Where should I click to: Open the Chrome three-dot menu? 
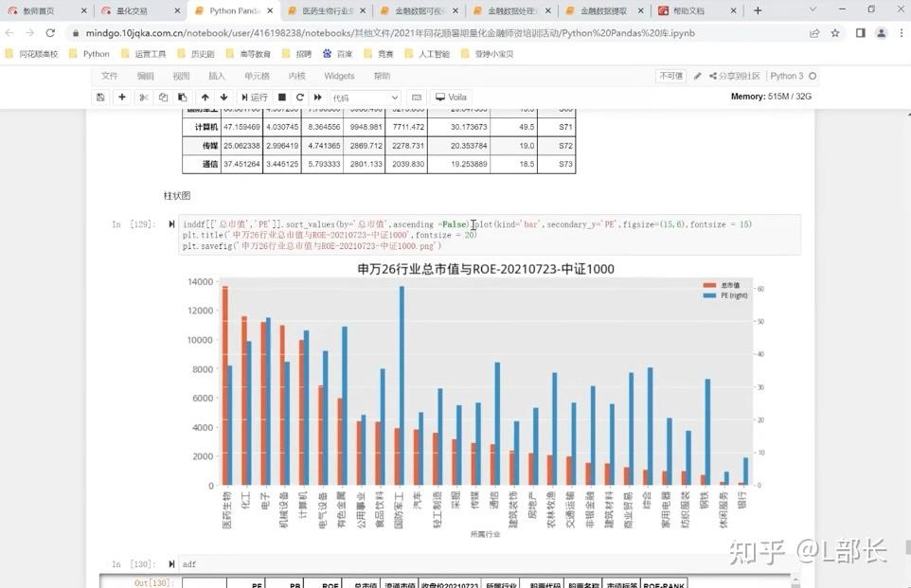[x=902, y=33]
